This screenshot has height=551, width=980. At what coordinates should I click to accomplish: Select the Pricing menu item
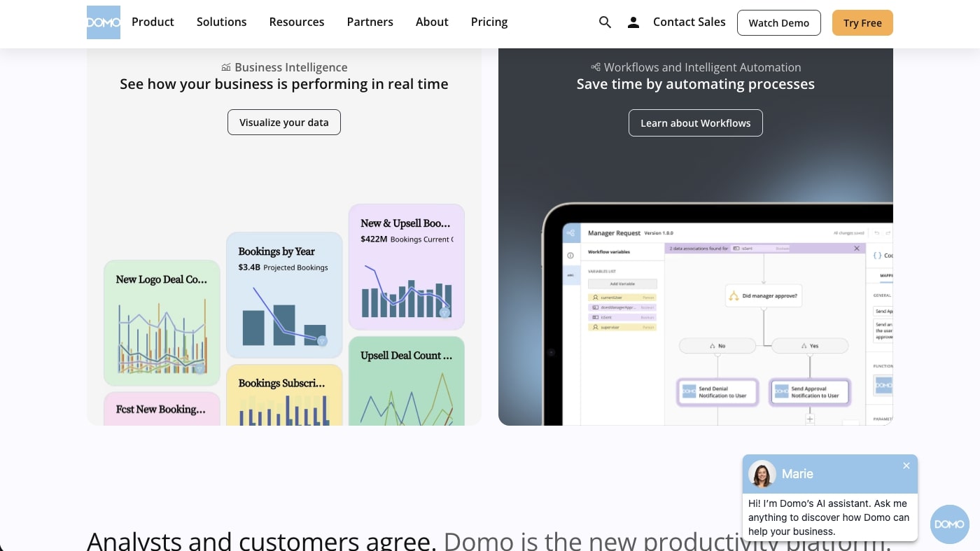point(489,22)
